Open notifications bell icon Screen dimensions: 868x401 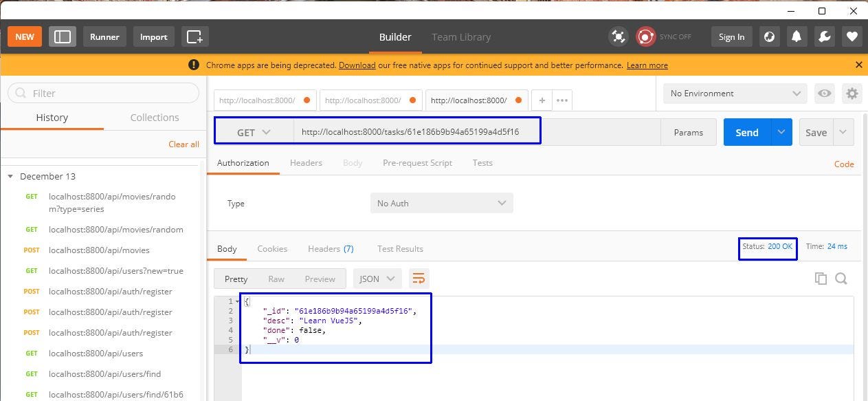pos(797,37)
